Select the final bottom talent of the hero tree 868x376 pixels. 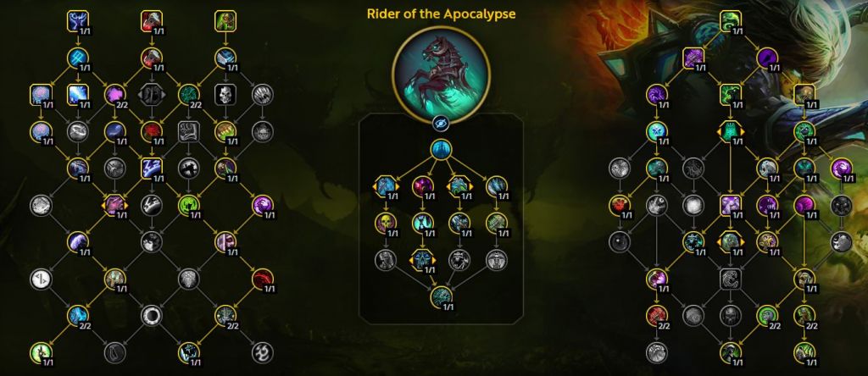[x=441, y=296]
